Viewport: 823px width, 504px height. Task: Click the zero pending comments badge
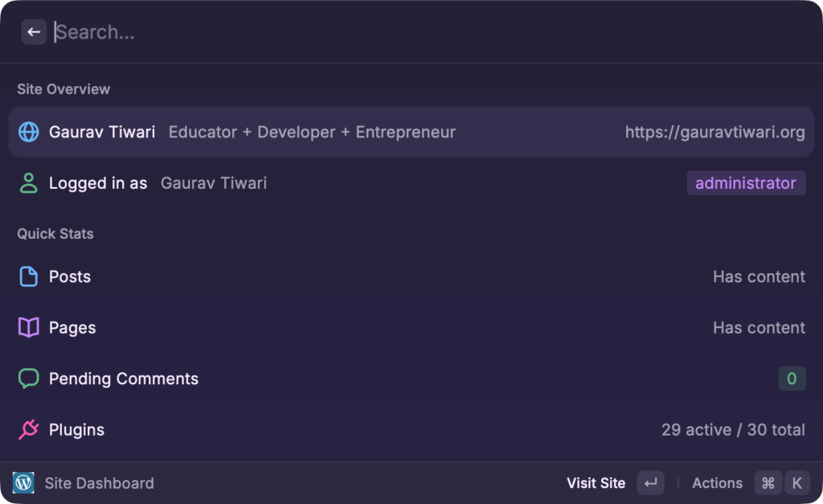point(791,378)
